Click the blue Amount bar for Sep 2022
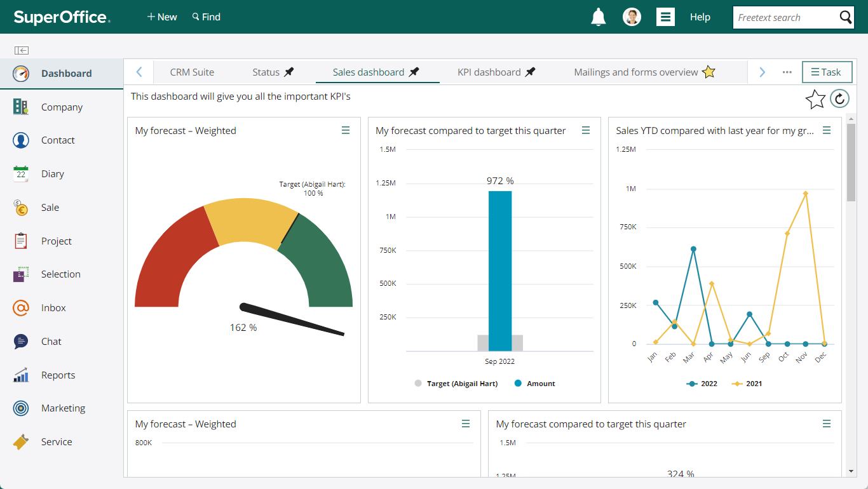This screenshot has height=489, width=868. point(500,271)
